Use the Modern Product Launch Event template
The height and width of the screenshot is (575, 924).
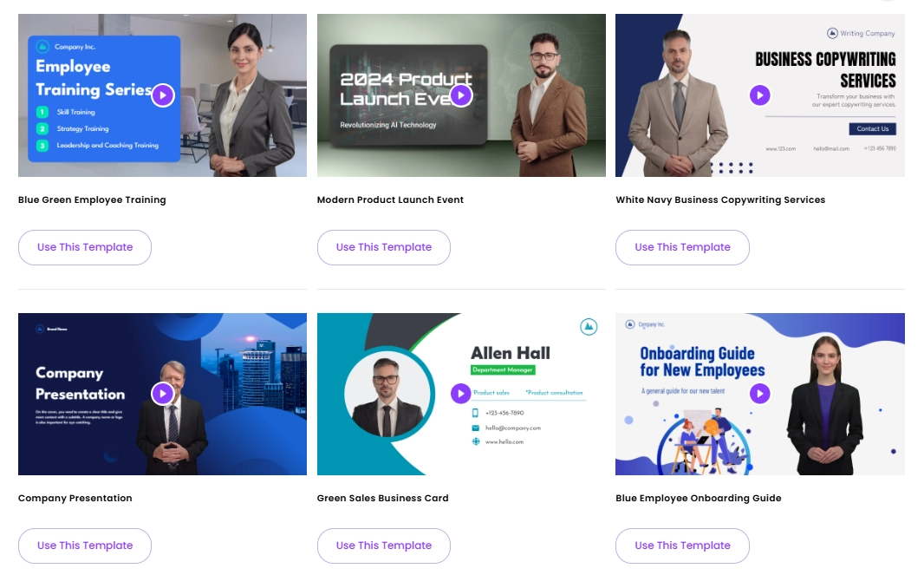coord(384,247)
